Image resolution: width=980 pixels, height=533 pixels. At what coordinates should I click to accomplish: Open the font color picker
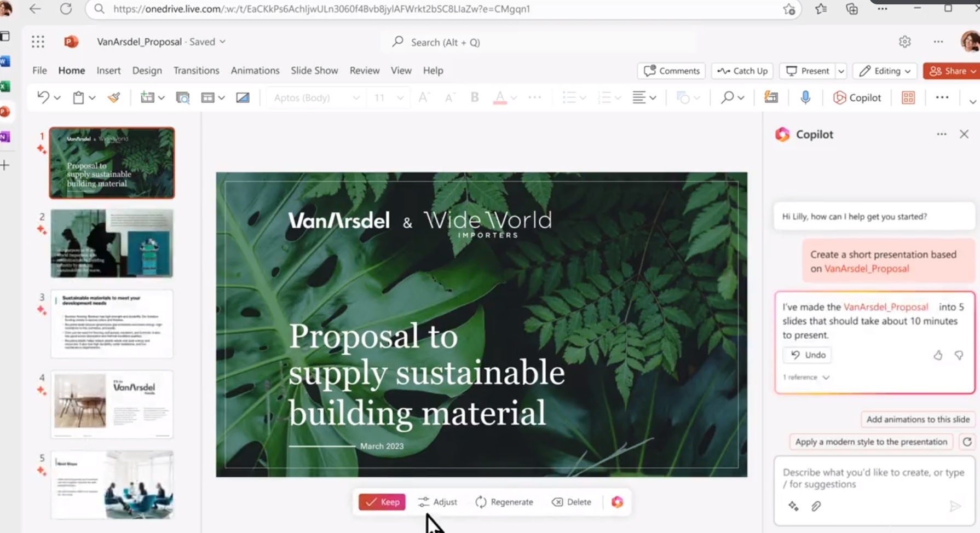[513, 97]
